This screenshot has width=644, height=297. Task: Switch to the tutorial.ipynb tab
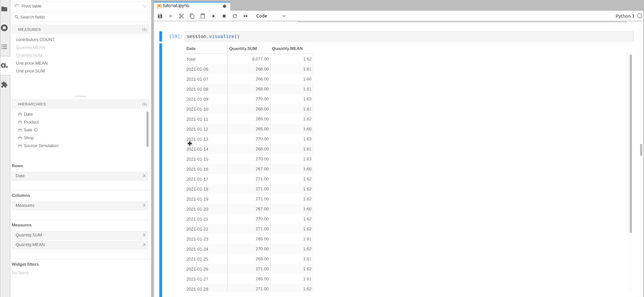[x=176, y=6]
